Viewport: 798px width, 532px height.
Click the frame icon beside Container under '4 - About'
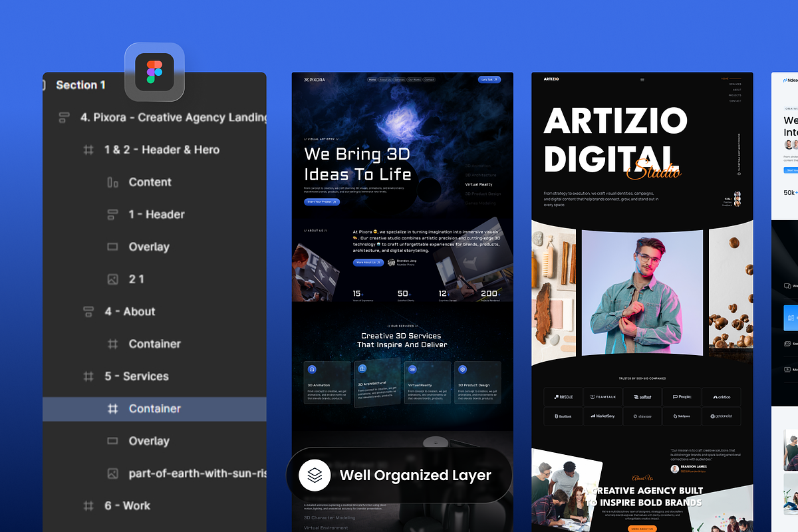point(113,344)
